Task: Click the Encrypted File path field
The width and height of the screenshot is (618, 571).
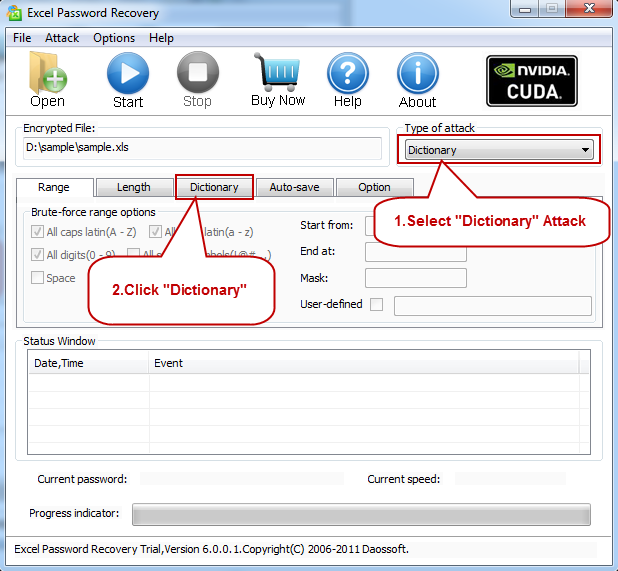Action: [x=202, y=148]
